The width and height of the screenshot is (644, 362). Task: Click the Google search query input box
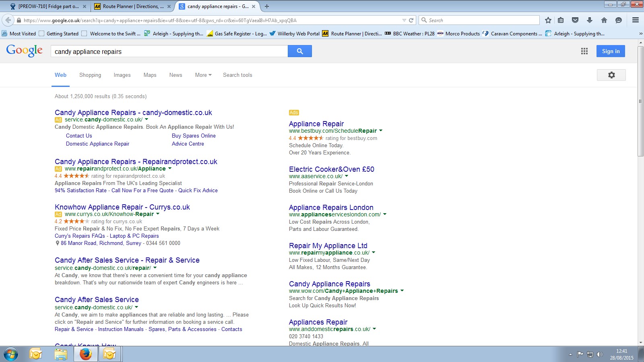pos(169,51)
